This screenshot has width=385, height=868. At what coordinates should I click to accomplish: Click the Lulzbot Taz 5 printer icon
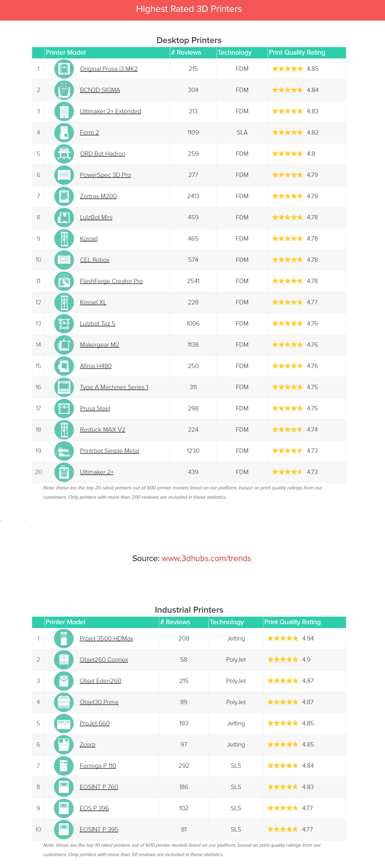pos(64,323)
